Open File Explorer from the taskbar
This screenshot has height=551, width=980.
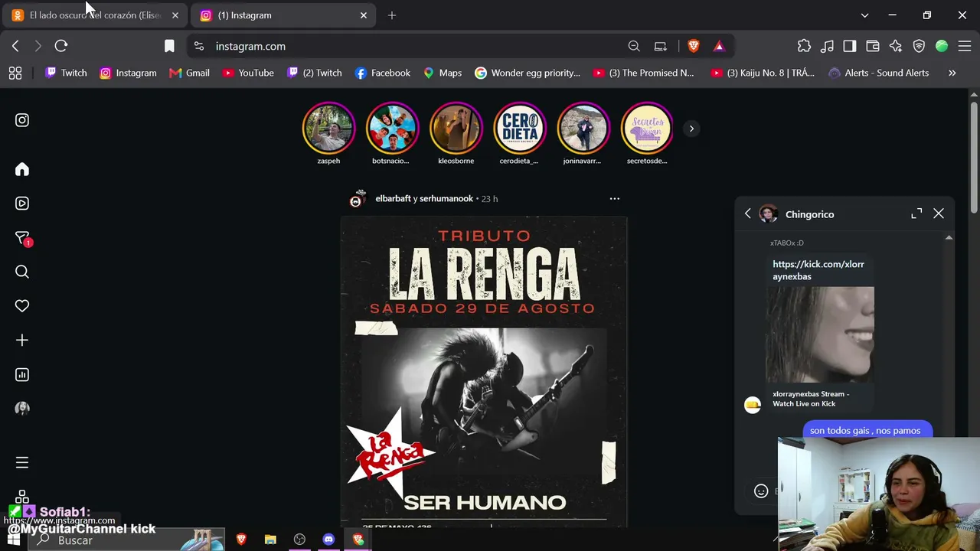click(270, 540)
